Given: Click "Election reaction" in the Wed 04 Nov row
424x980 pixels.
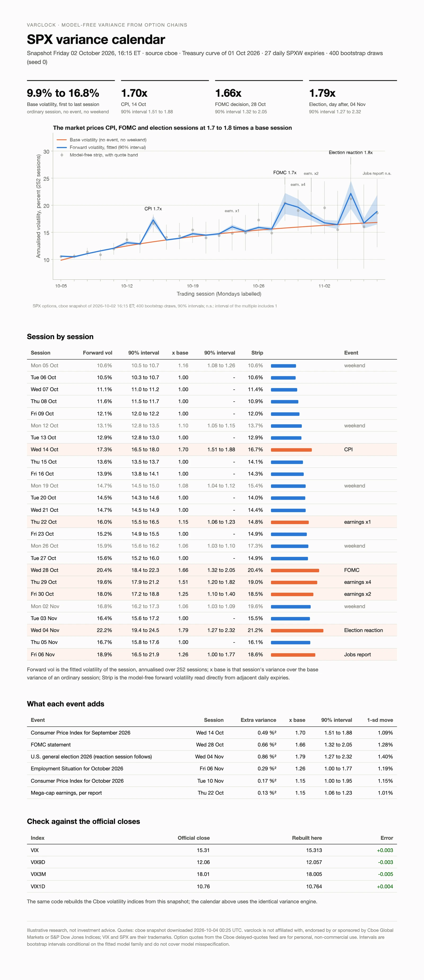Looking at the screenshot, I should pyautogui.click(x=364, y=630).
